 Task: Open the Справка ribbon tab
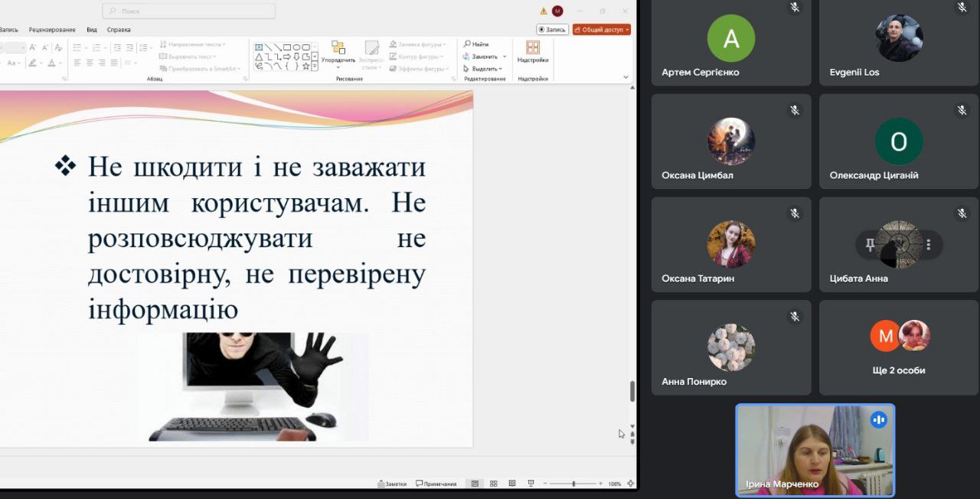click(119, 30)
